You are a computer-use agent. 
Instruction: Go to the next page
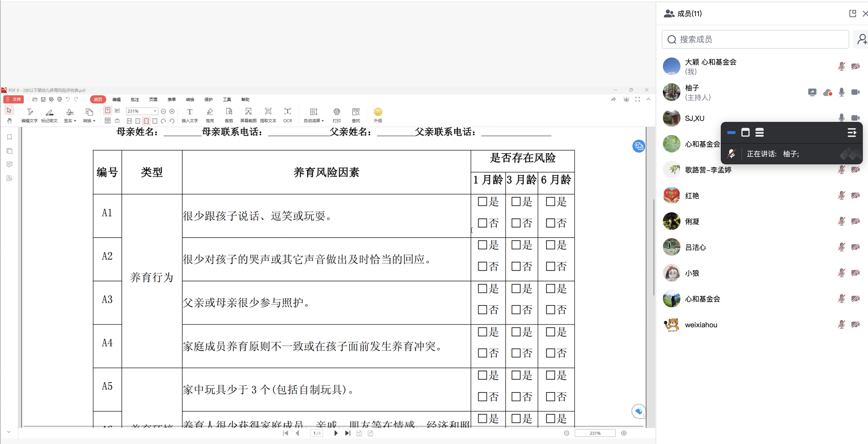tap(336, 433)
